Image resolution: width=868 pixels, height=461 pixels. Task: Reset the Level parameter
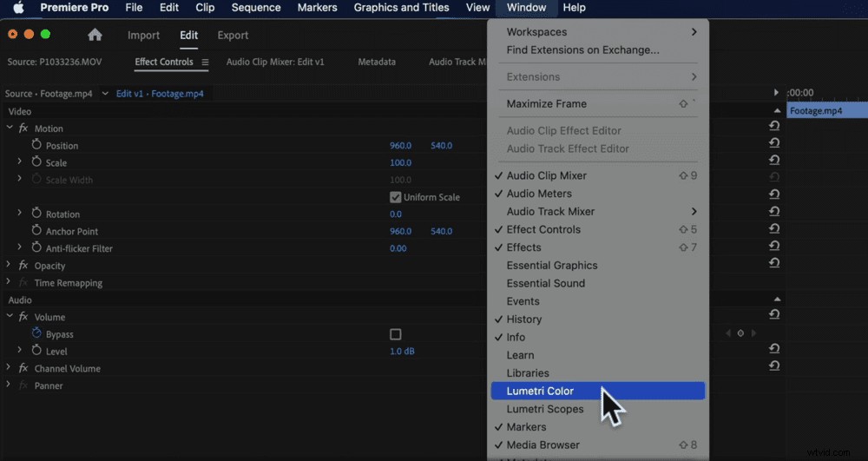pyautogui.click(x=774, y=349)
